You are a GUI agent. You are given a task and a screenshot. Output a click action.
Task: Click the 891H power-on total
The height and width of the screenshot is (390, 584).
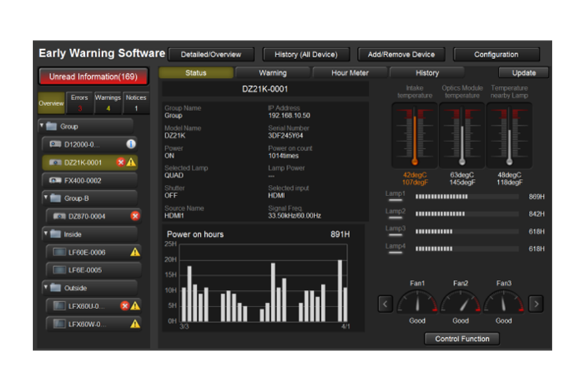pos(340,234)
